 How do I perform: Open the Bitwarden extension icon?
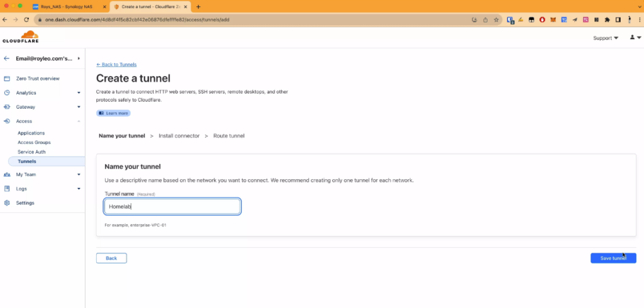(511, 19)
